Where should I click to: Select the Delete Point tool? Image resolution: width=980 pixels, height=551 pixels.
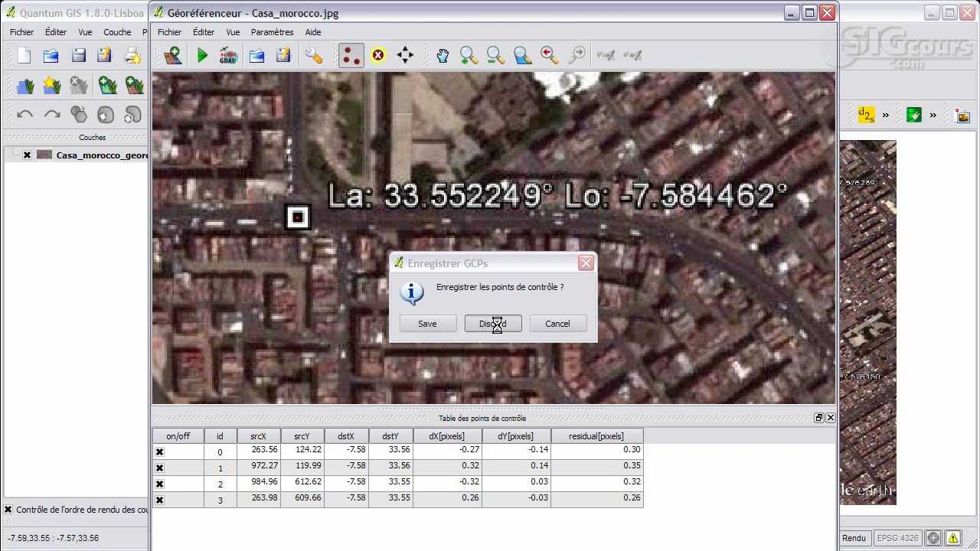[x=378, y=55]
